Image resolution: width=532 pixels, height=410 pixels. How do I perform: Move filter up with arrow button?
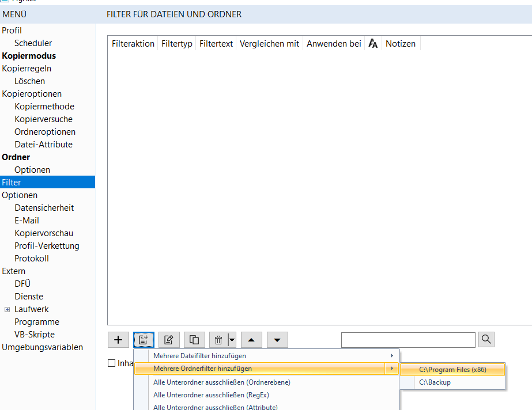point(251,340)
